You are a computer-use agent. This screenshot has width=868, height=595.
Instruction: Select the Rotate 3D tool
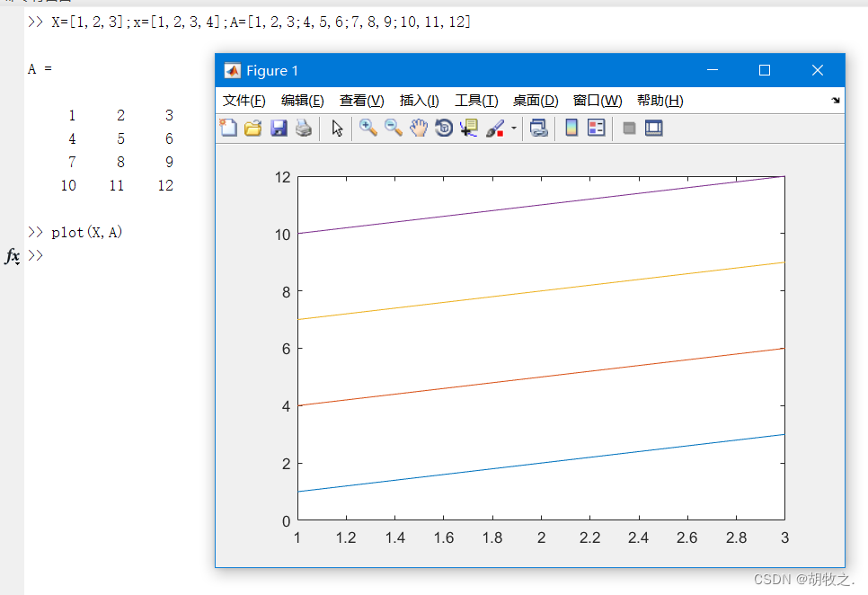444,129
